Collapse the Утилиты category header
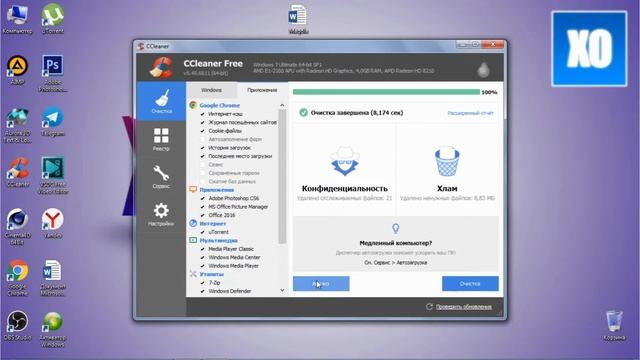The width and height of the screenshot is (640, 360). click(x=211, y=274)
